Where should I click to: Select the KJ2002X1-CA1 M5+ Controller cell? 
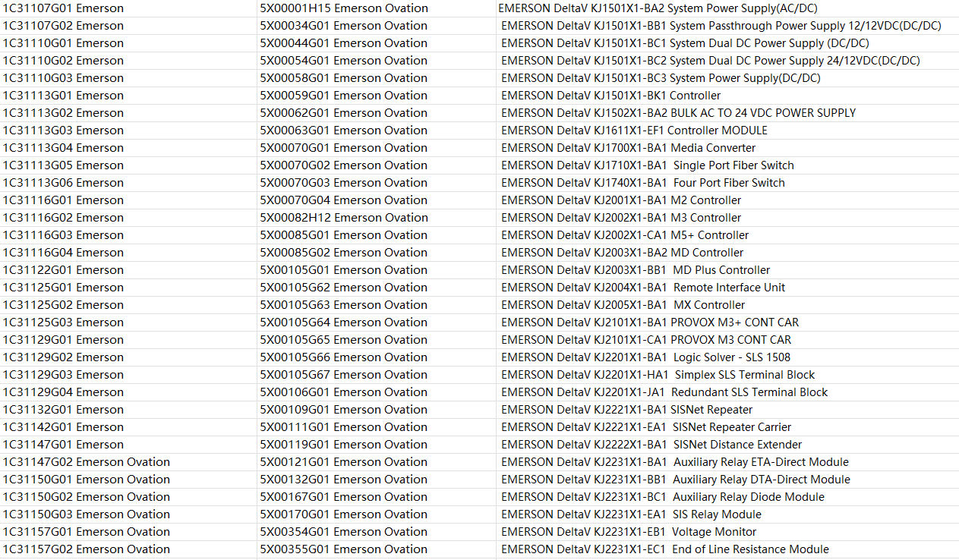(x=624, y=235)
